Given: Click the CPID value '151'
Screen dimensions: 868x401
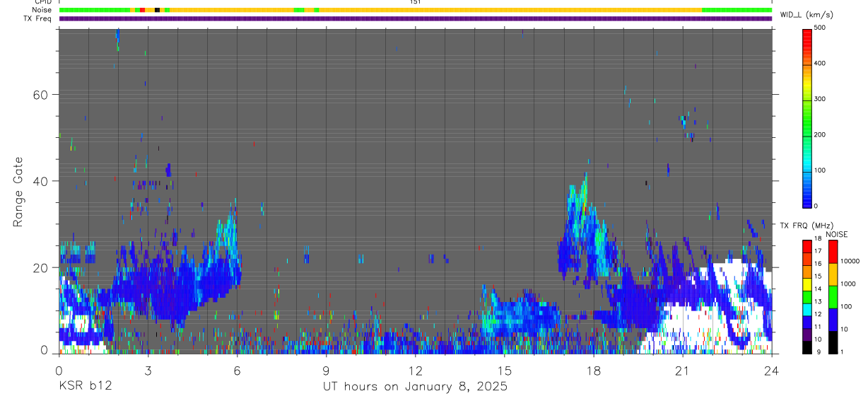Looking at the screenshot, I should point(415,2).
